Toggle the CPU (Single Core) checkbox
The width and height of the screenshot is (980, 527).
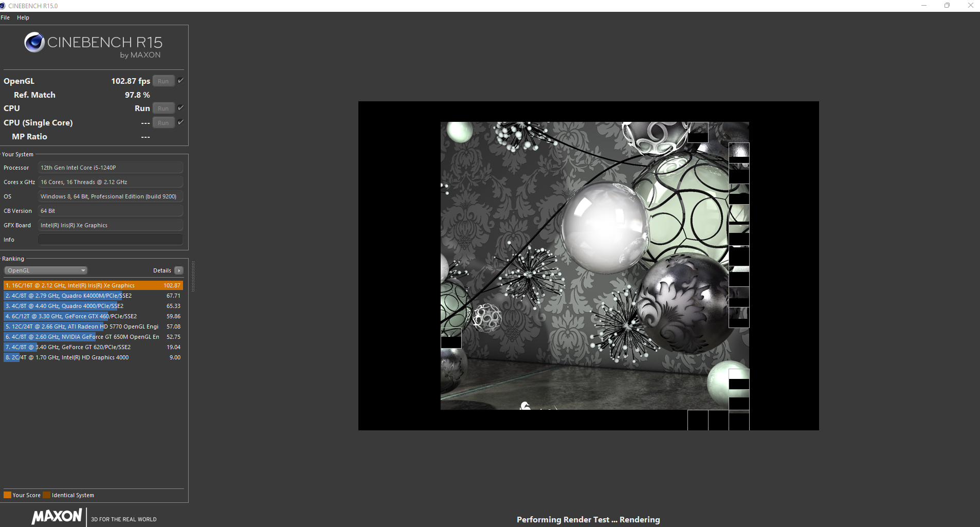pos(180,122)
